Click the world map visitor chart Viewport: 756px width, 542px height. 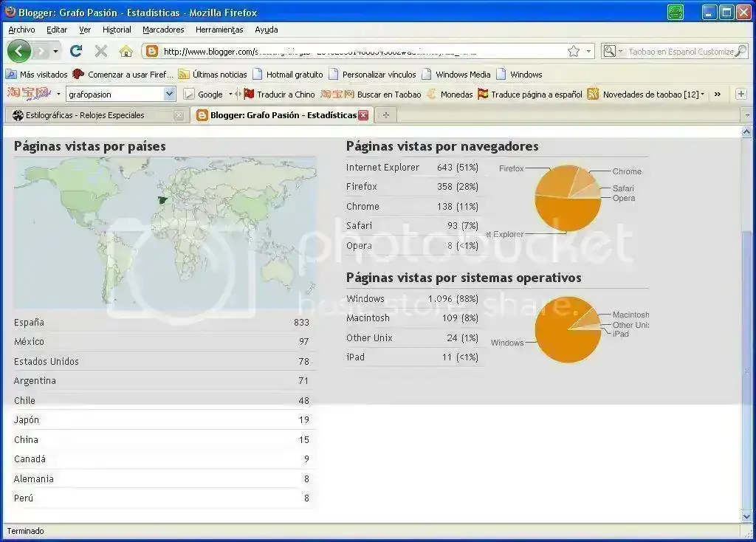coord(165,232)
